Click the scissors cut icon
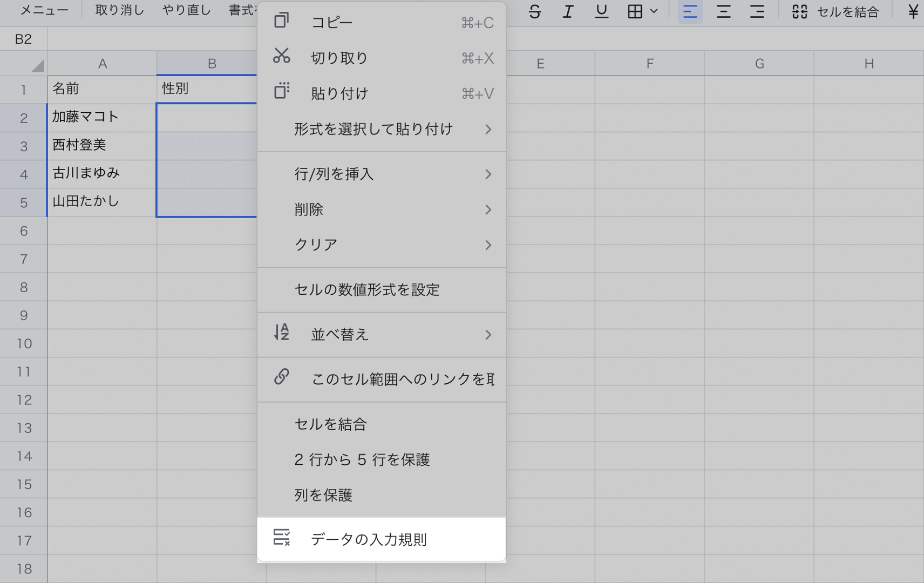Viewport: 924px width, 583px height. coord(281,57)
